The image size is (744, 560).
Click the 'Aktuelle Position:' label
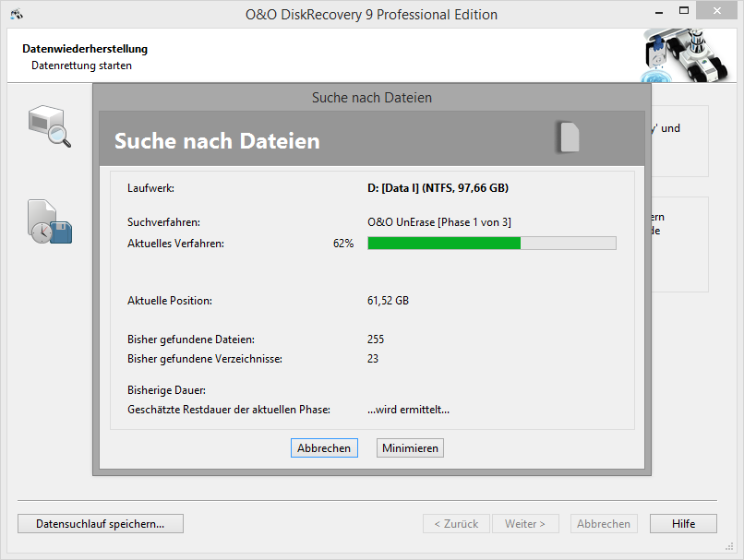[x=170, y=301]
